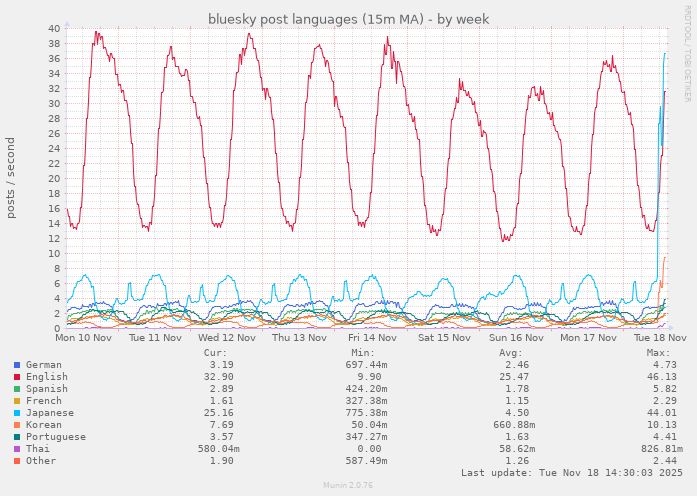Image resolution: width=697 pixels, height=496 pixels.
Task: Click the 'Wed 12 Nov' axis label
Action: [x=227, y=338]
